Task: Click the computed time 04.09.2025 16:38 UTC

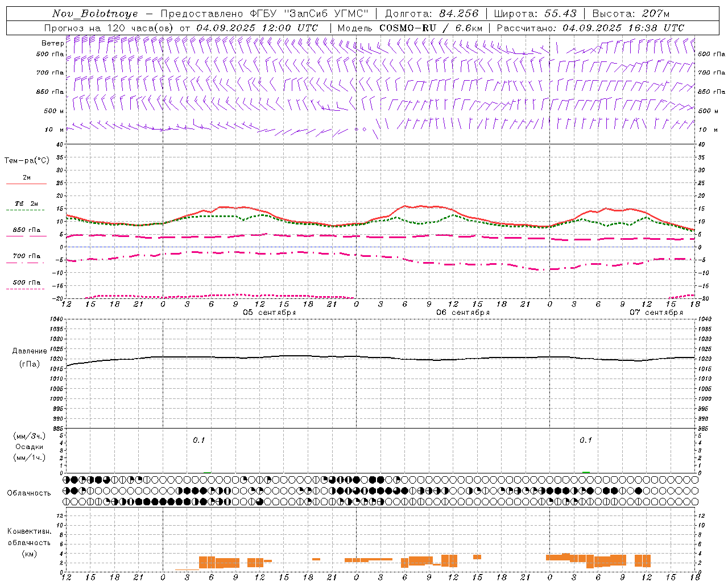Action: pyautogui.click(x=623, y=28)
